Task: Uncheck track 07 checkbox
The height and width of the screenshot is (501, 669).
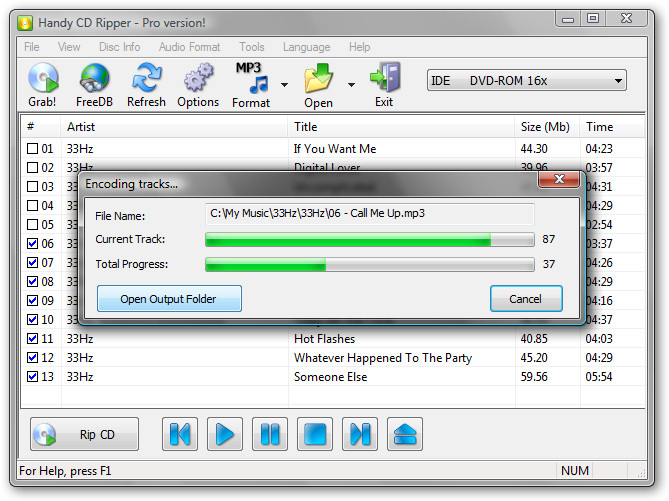Action: click(32, 262)
